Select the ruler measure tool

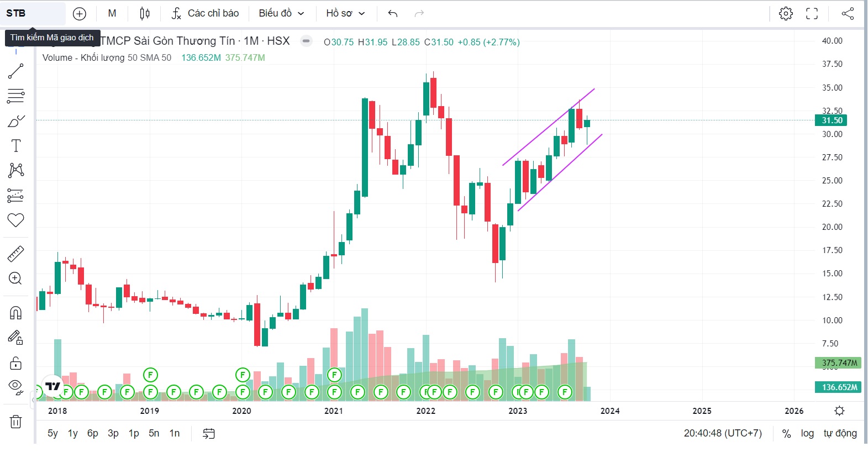pyautogui.click(x=15, y=254)
